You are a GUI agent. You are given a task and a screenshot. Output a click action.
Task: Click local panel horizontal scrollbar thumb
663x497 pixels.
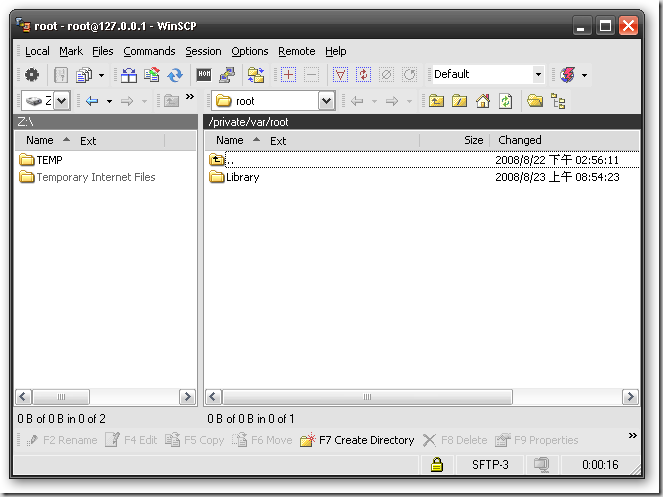point(61,397)
